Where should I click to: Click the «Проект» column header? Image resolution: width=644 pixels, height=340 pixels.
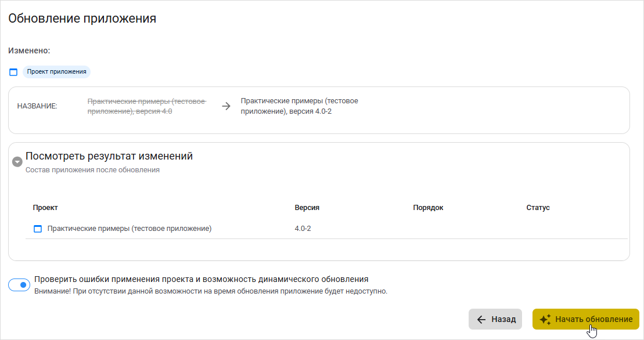click(45, 208)
